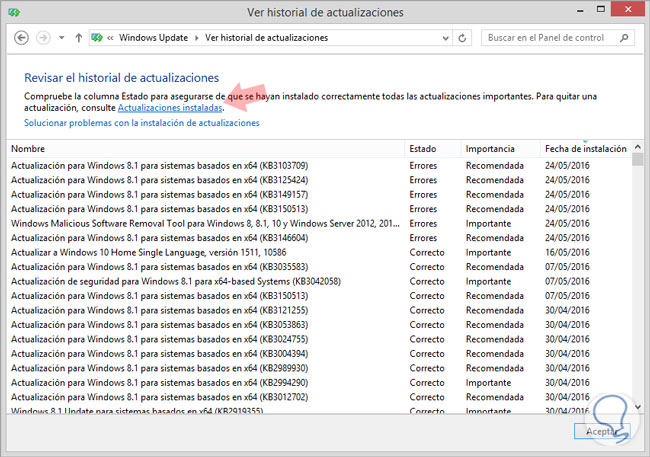Select the KB3121255 update row
Viewport: 650px width, 457px height.
point(319,310)
